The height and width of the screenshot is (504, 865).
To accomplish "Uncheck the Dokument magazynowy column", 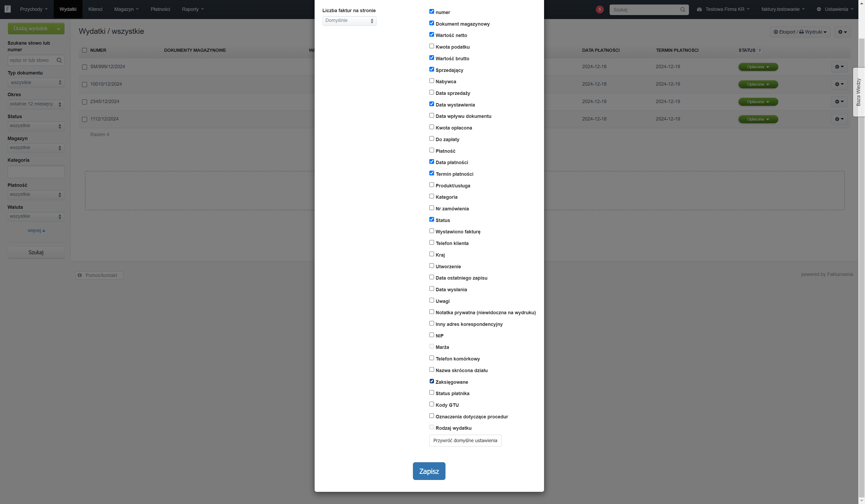I will tap(431, 23).
